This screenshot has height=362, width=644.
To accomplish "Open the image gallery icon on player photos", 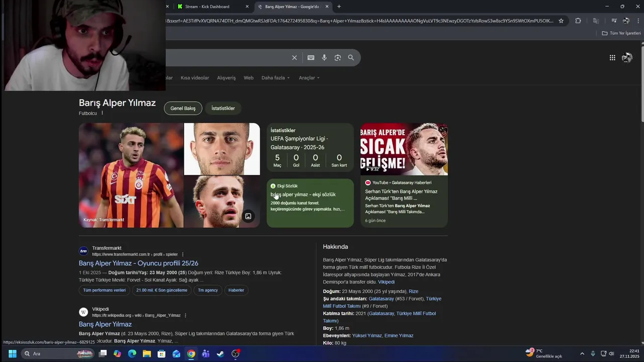I will coord(248,216).
